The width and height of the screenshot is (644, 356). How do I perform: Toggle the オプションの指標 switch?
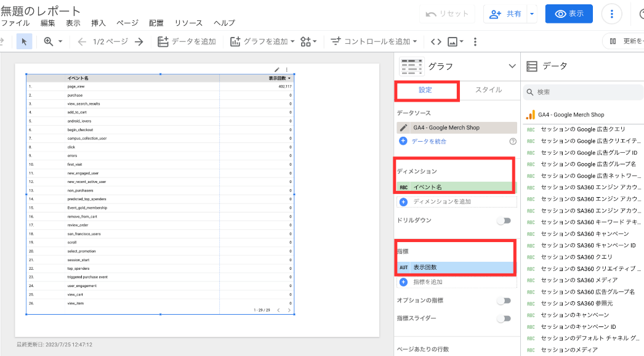click(x=504, y=301)
